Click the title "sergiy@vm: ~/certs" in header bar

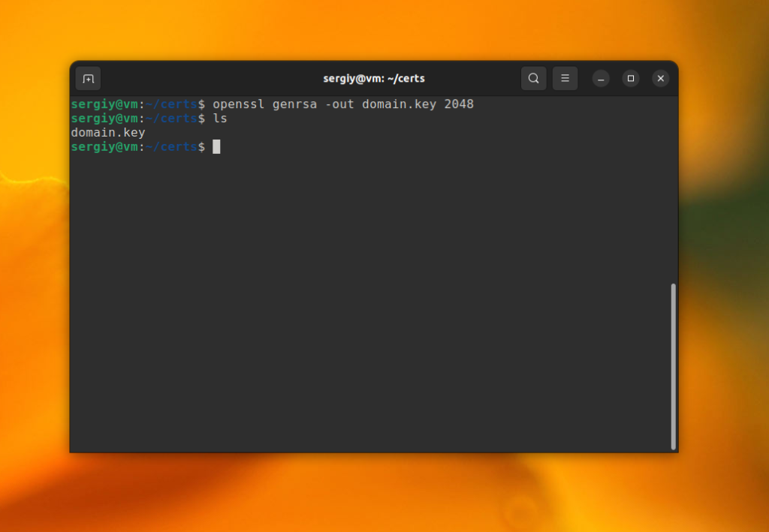[374, 78]
